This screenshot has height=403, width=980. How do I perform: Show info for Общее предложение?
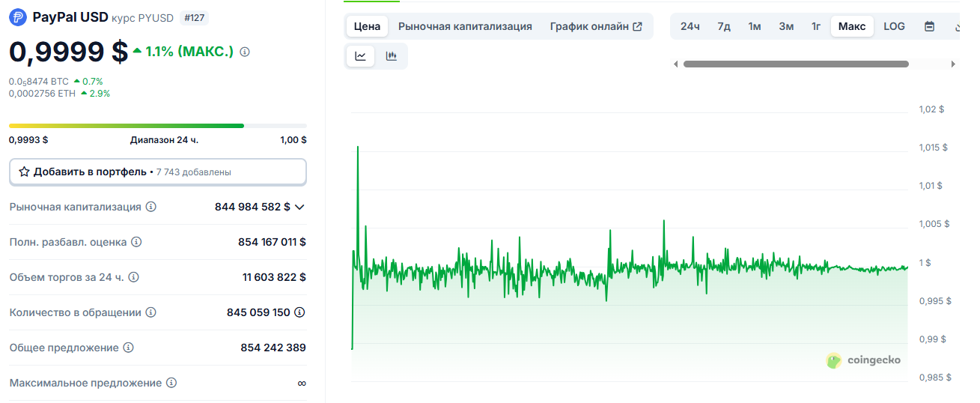(x=128, y=348)
